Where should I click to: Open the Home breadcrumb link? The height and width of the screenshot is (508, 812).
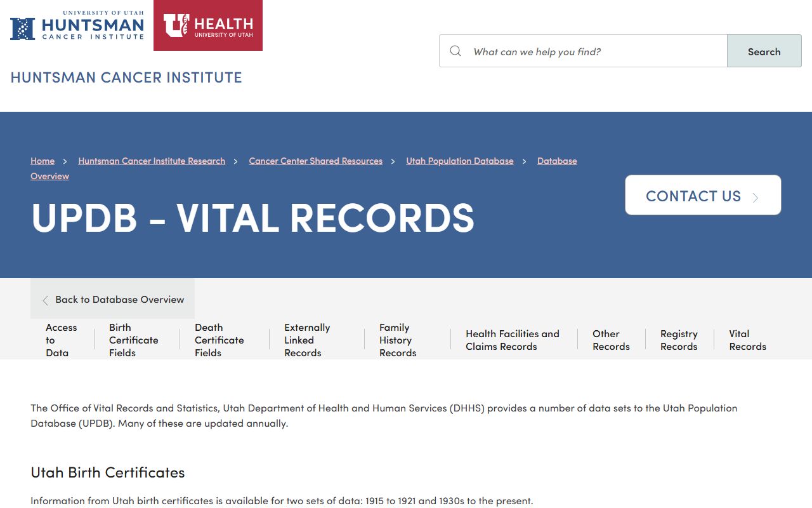pyautogui.click(x=43, y=161)
